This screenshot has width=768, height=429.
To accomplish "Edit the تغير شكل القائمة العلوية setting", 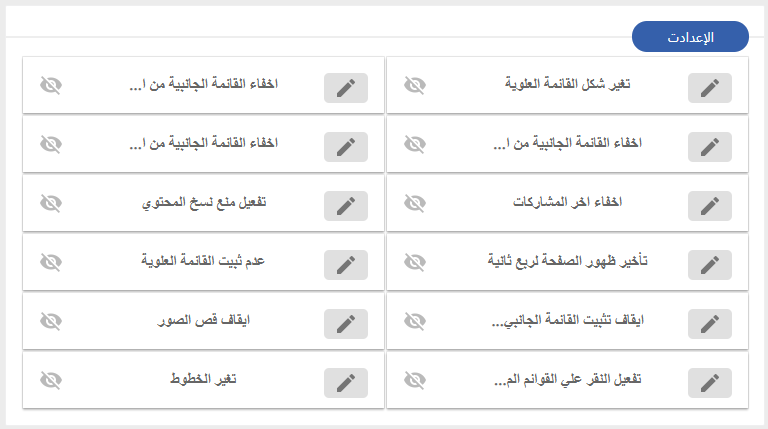I will (x=710, y=88).
